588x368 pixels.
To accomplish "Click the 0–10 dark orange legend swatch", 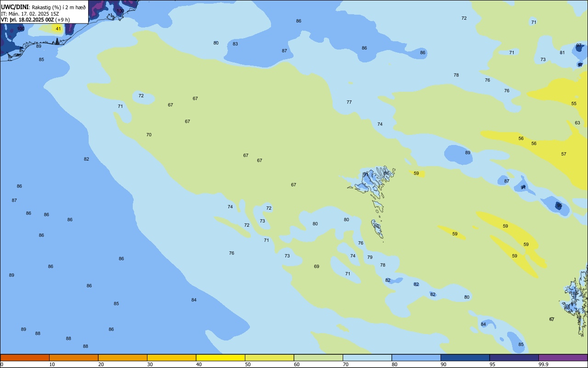I will pos(25,357).
